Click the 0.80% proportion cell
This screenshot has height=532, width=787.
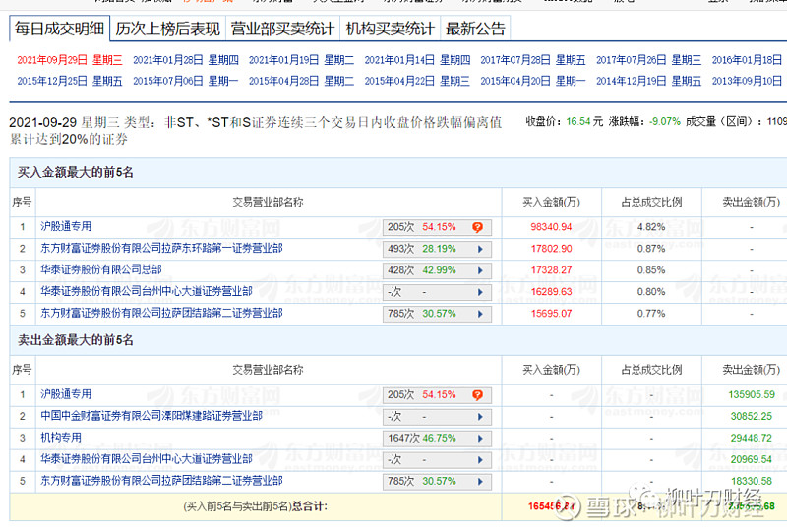coord(651,292)
